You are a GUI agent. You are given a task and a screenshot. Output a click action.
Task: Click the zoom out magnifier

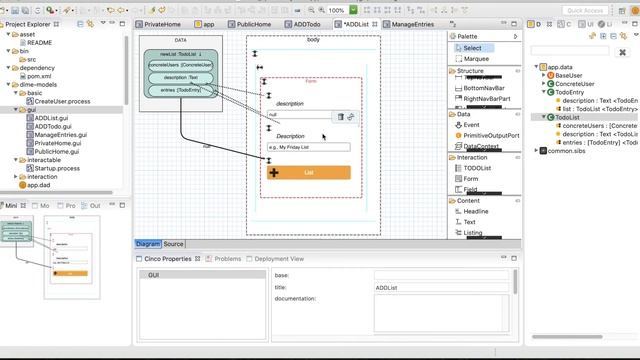(x=311, y=10)
